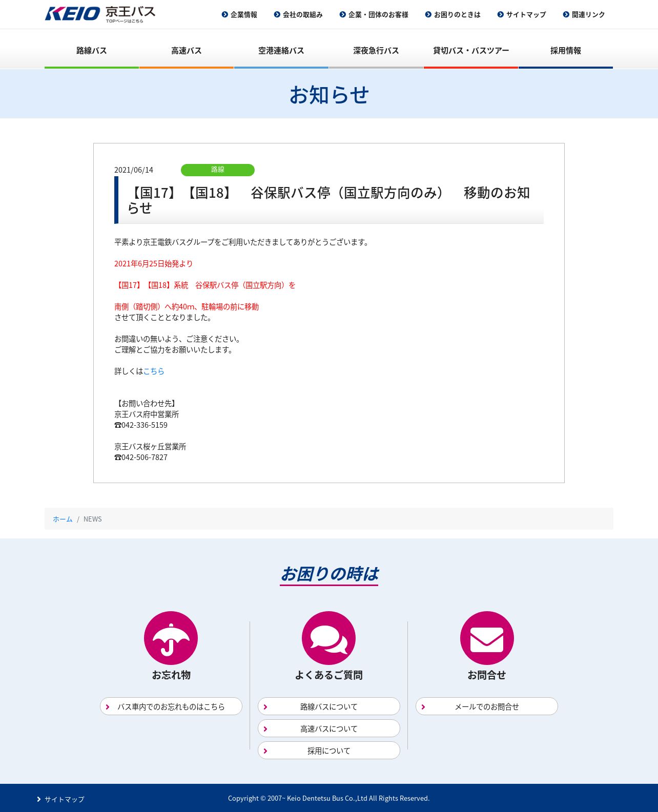Open 会社の取組み link in header

pos(303,14)
